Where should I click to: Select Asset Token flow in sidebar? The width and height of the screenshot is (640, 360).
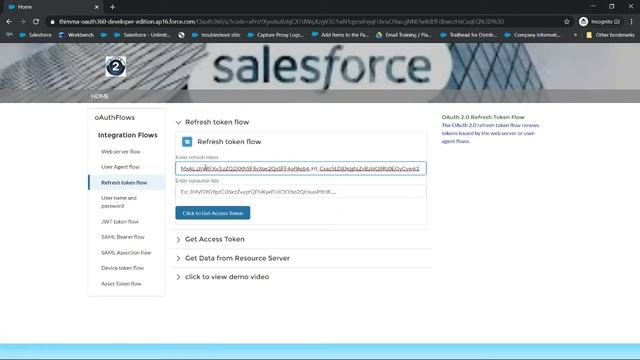tap(121, 284)
